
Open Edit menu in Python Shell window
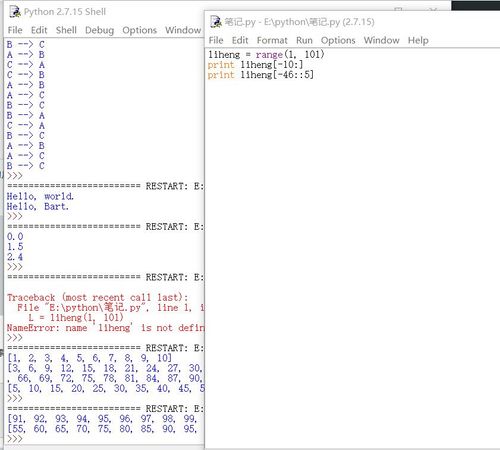coord(39,30)
